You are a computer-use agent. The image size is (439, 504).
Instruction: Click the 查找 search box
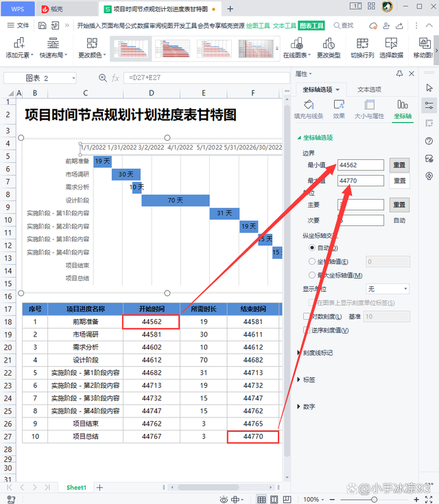[344, 25]
